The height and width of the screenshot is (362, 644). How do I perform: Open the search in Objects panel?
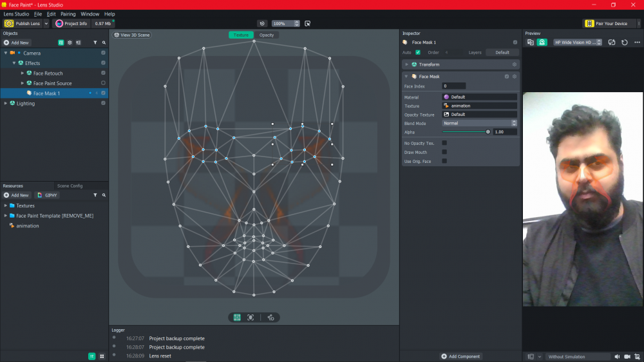[104, 43]
